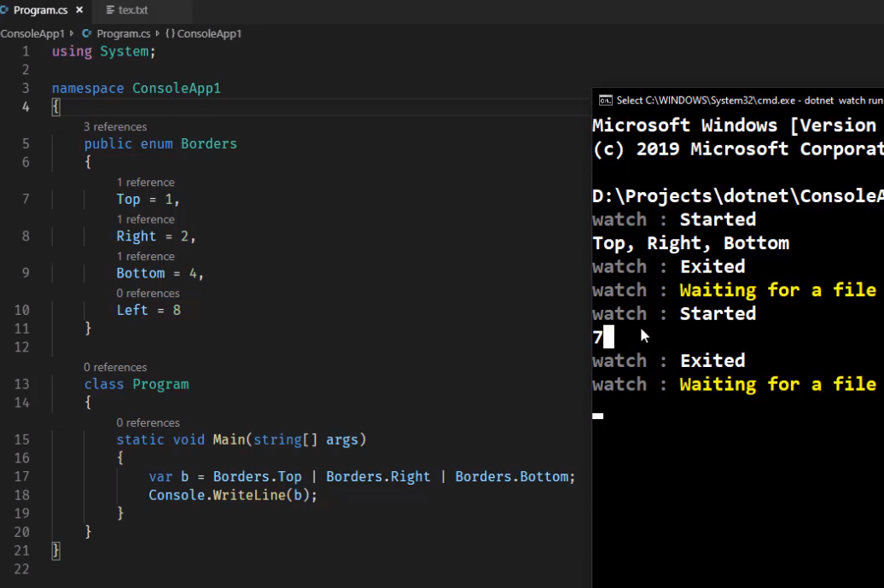Click line number 17 in the gutter
The width and height of the screenshot is (884, 588).
click(21, 476)
